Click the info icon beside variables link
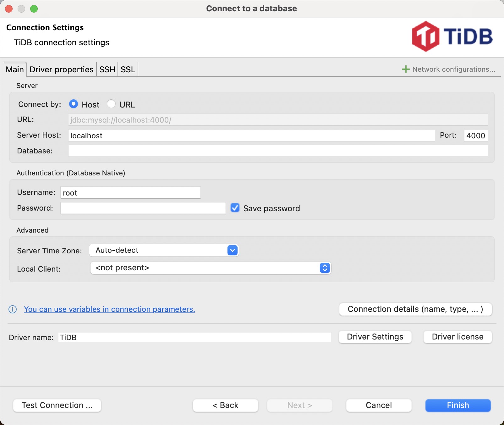The height and width of the screenshot is (425, 504). coord(13,309)
